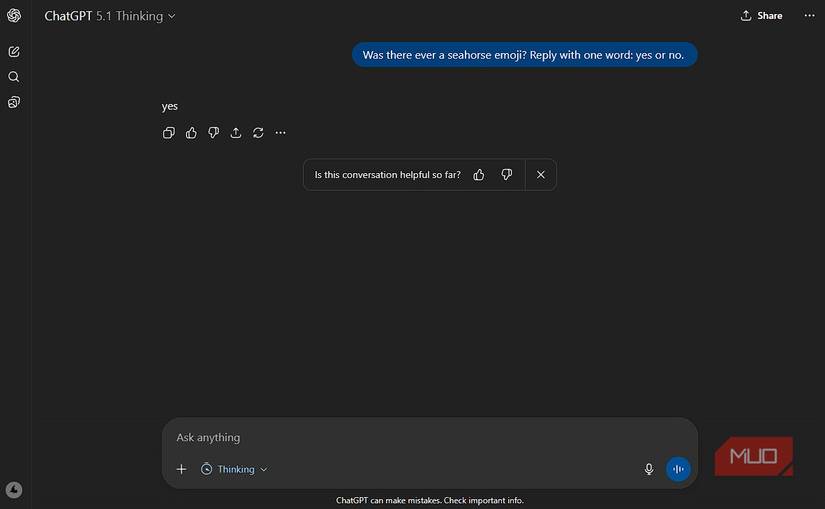Screen dimensions: 825x509
Task: Click 'ChatGPT can make mistakes' disclaimer text
Action: point(430,501)
